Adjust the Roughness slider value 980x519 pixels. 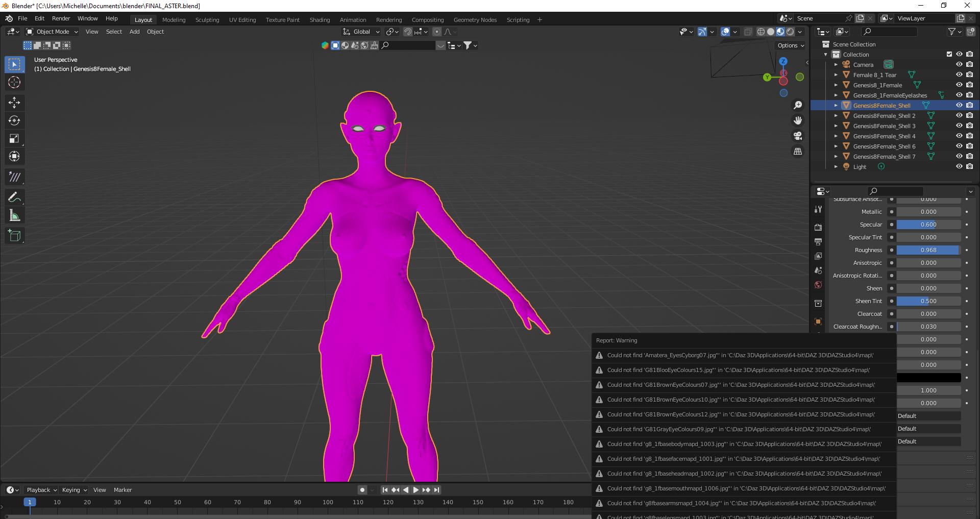click(x=928, y=250)
